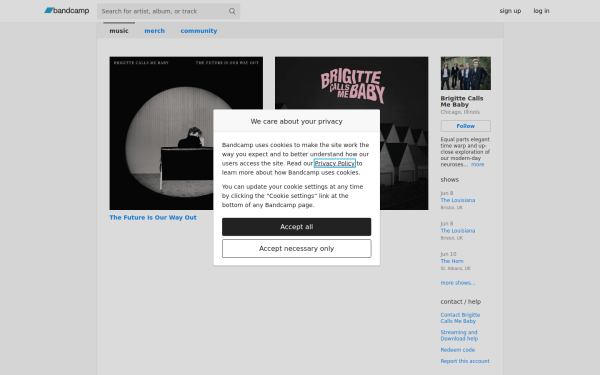Click the Bandcamp logo
Screen dimensions: 600x375
67,11
